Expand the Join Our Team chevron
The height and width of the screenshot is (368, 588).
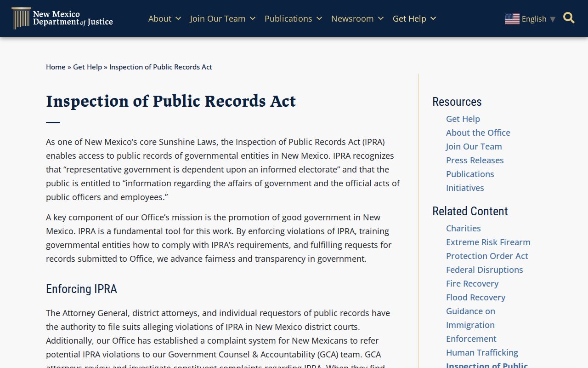[253, 19]
